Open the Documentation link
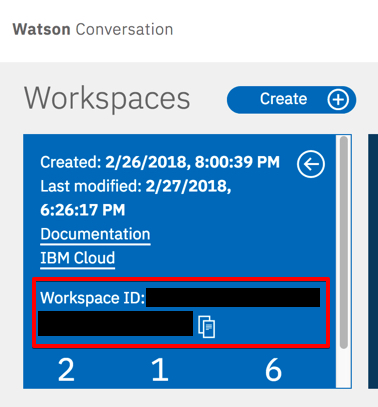378x407 pixels. [x=95, y=234]
